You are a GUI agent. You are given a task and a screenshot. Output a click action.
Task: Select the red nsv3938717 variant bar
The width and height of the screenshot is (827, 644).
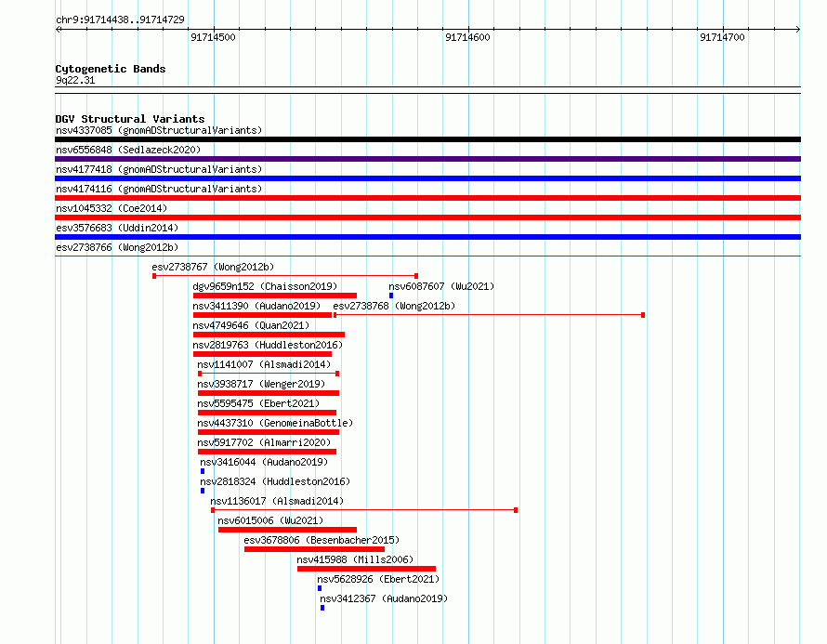pyautogui.click(x=269, y=393)
